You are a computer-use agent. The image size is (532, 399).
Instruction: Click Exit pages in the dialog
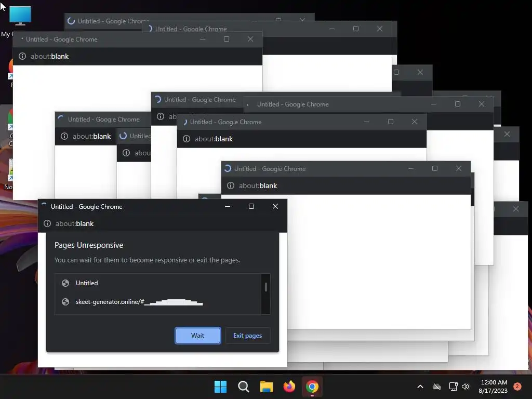pos(247,336)
